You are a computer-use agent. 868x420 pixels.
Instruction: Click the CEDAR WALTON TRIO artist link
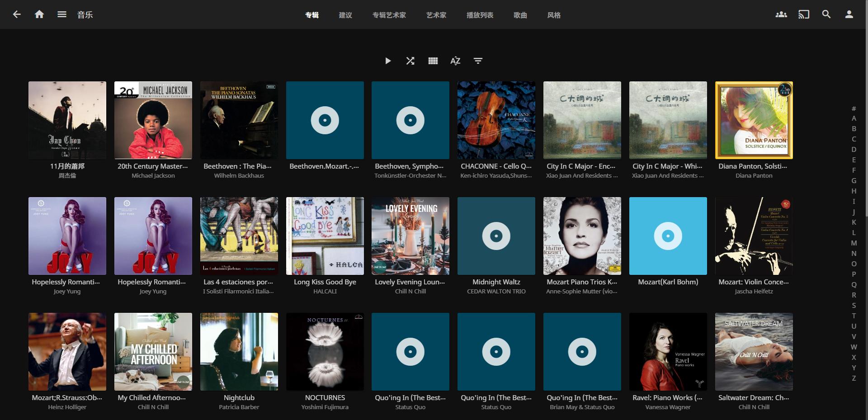click(496, 292)
